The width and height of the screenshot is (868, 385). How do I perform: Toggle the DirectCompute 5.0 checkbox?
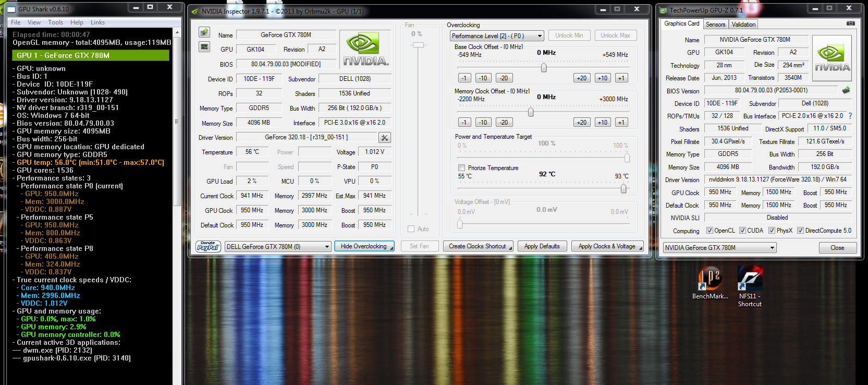[800, 231]
